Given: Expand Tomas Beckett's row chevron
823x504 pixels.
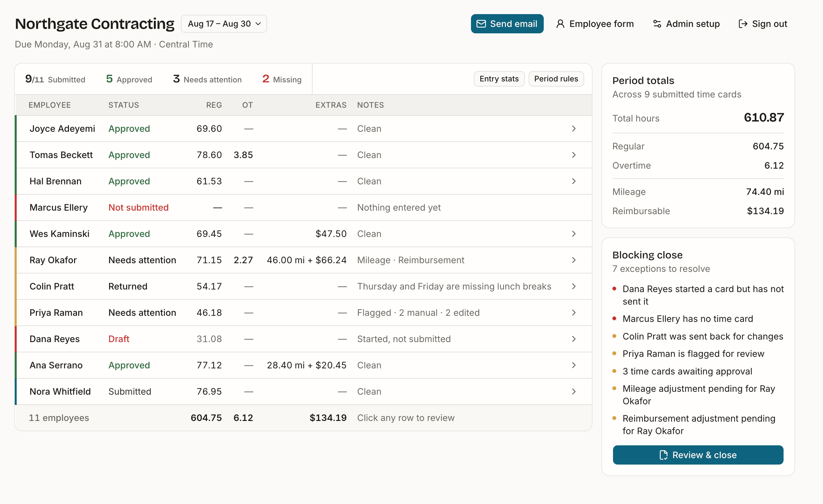Looking at the screenshot, I should pos(574,155).
